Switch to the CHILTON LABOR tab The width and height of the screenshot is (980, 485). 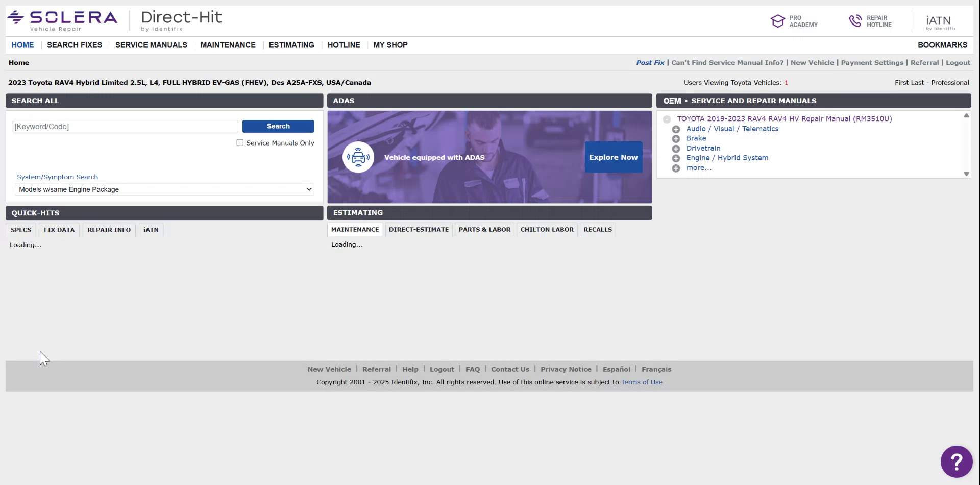pos(547,229)
